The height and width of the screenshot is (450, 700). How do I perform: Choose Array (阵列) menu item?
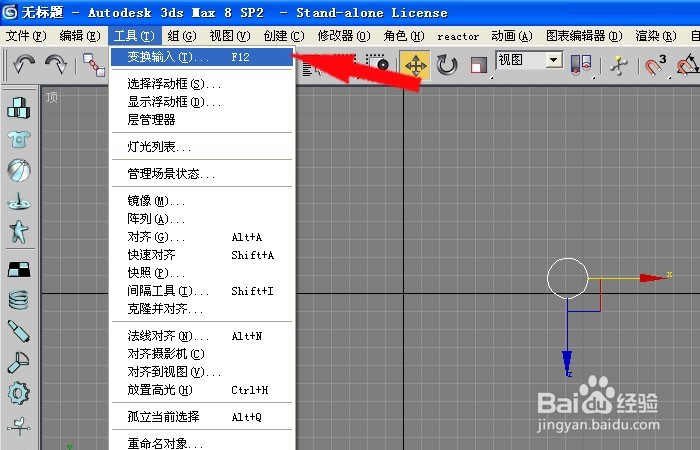pyautogui.click(x=202, y=219)
